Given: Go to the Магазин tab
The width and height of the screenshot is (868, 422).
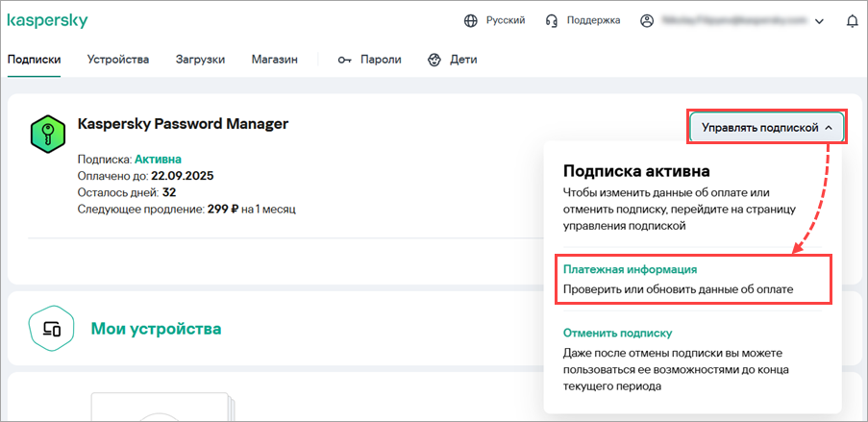Looking at the screenshot, I should 275,60.
